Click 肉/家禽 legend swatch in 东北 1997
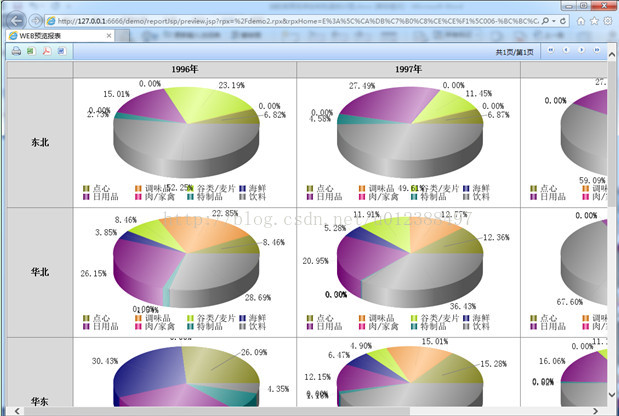Viewport: 619px width, 416px height. 362,197
